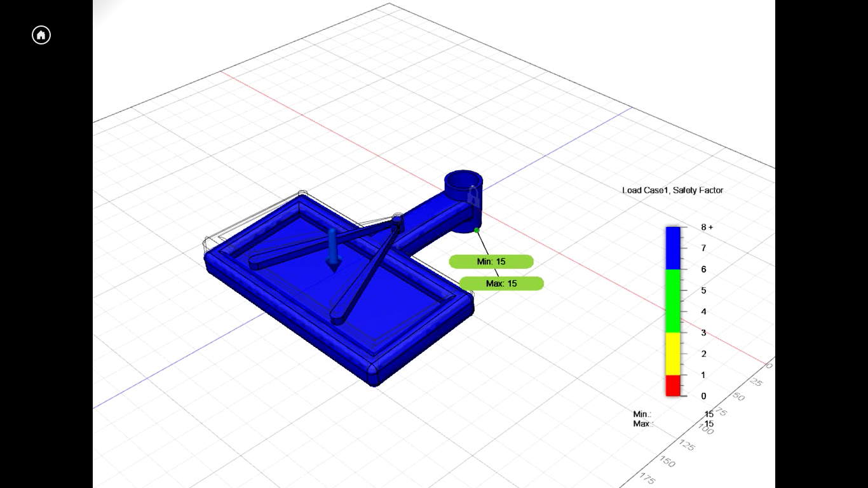The width and height of the screenshot is (868, 488).
Task: Select the blue downward load arrow
Action: tap(333, 251)
